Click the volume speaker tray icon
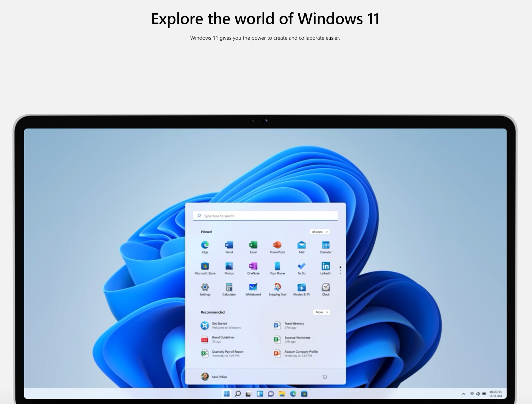The height and width of the screenshot is (404, 532). 478,394
